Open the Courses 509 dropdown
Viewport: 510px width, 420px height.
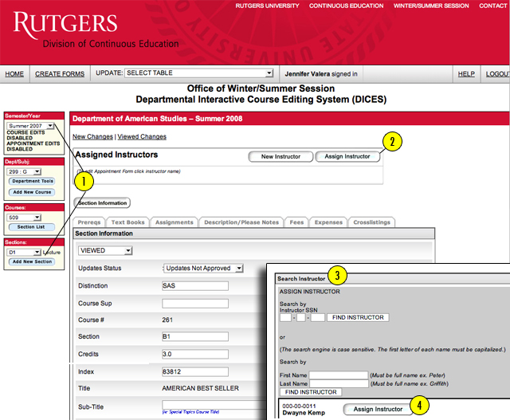point(23,218)
